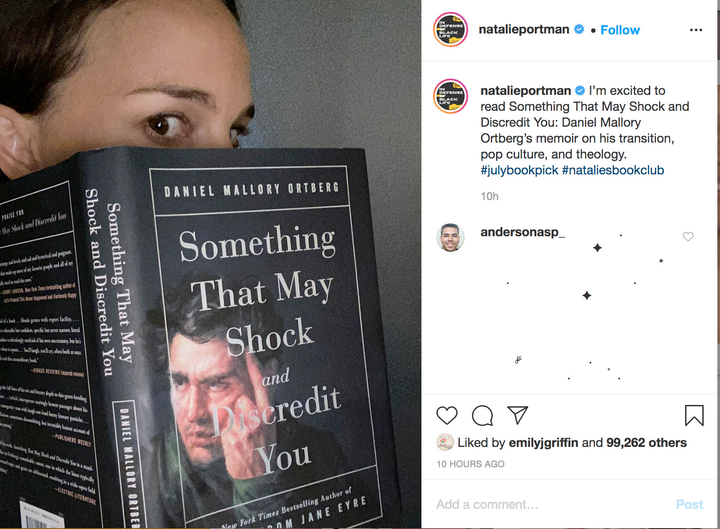
Task: Click emilyjgriffin's small liker avatar
Action: (x=445, y=442)
